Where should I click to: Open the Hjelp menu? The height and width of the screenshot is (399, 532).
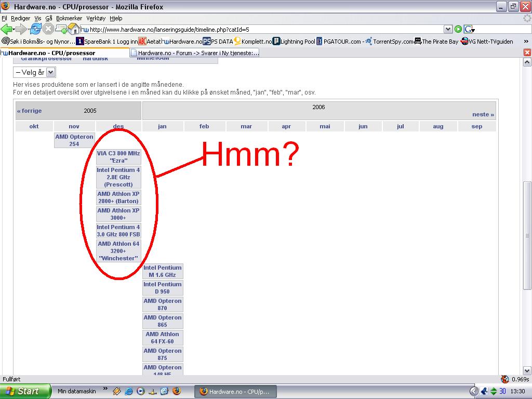pyautogui.click(x=116, y=18)
